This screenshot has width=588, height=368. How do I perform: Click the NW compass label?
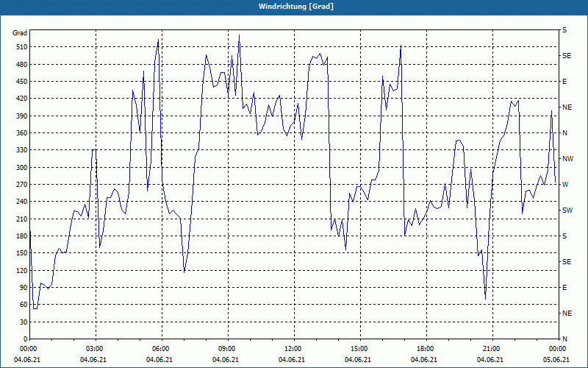(x=568, y=159)
